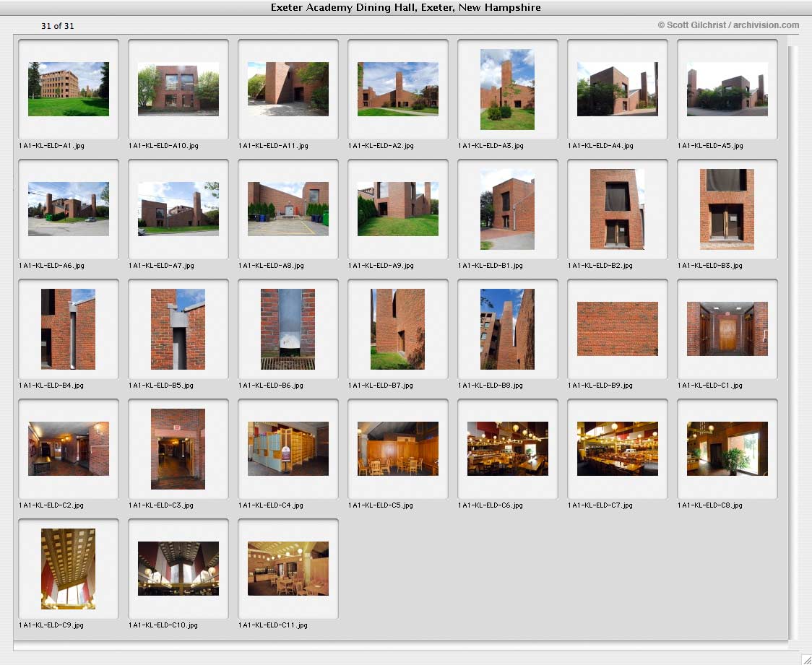The width and height of the screenshot is (812, 665).
Task: Click the file name 1A1-KL-ELD-A1.jpg
Action: [x=51, y=146]
